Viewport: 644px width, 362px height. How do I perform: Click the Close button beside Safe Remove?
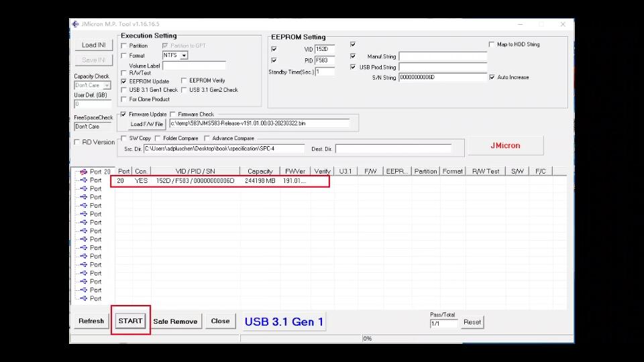click(x=221, y=321)
